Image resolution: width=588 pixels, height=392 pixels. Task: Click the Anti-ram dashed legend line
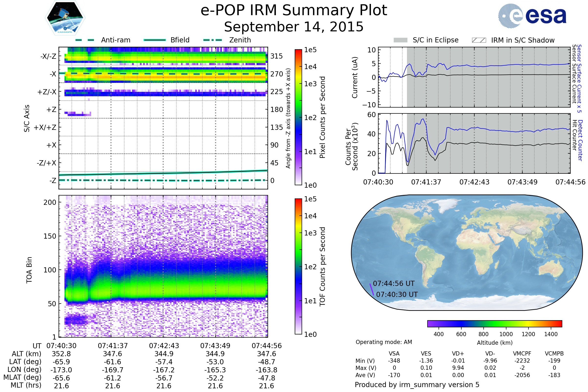pos(85,40)
